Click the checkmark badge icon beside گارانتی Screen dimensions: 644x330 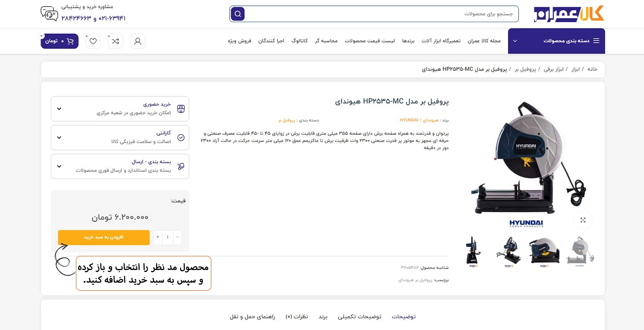(181, 137)
